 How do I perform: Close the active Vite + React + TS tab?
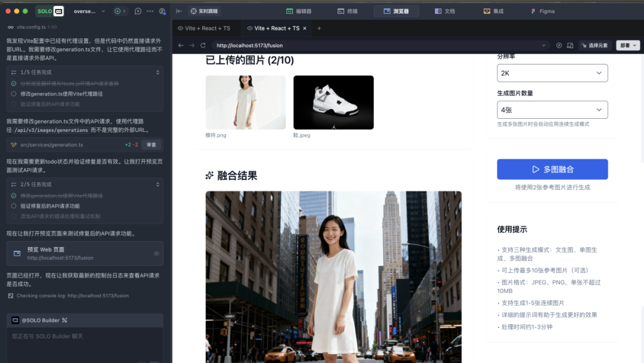coord(305,29)
